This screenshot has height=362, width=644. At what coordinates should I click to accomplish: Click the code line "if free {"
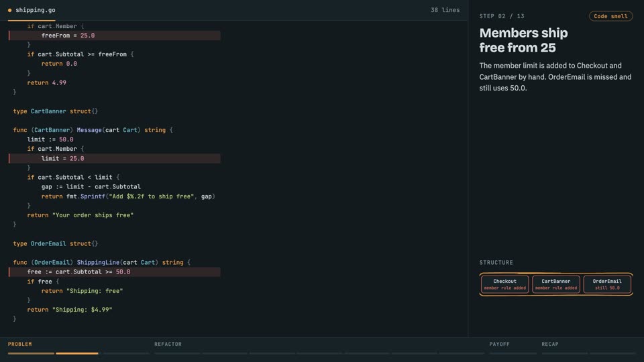(43, 282)
